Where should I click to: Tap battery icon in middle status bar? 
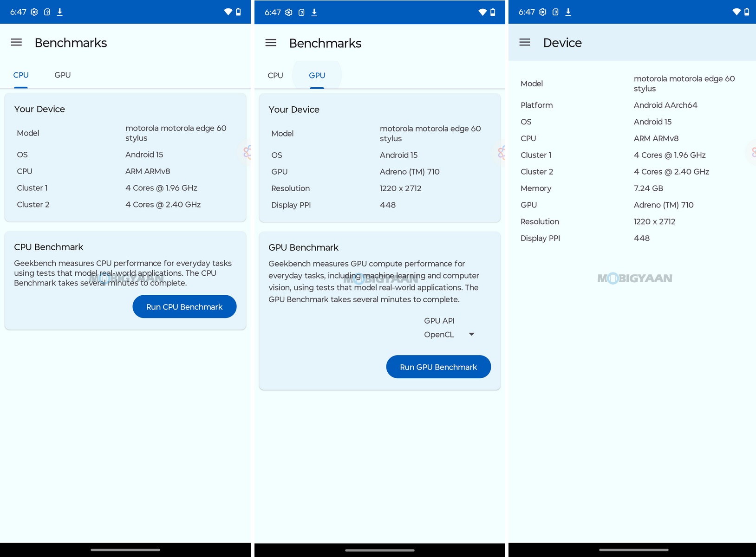click(x=493, y=13)
